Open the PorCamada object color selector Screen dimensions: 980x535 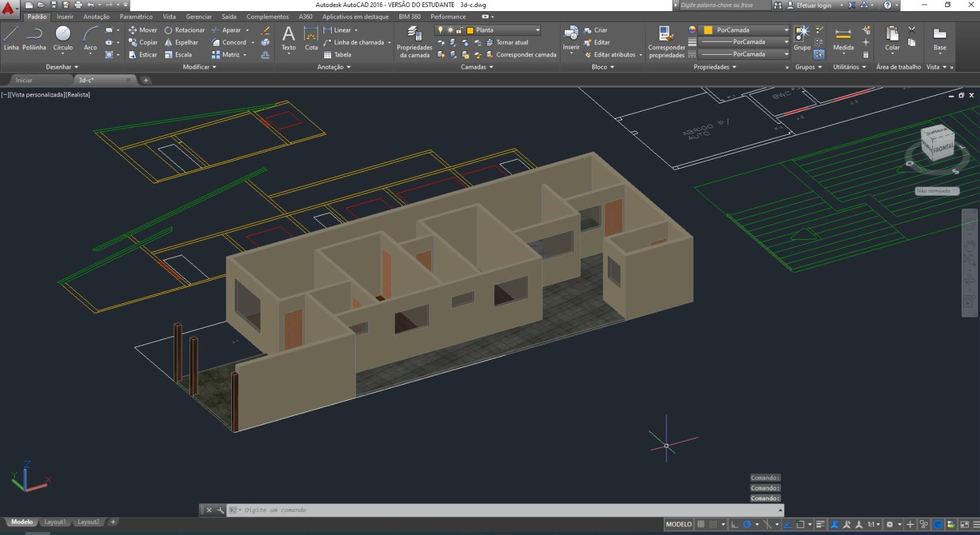point(745,30)
